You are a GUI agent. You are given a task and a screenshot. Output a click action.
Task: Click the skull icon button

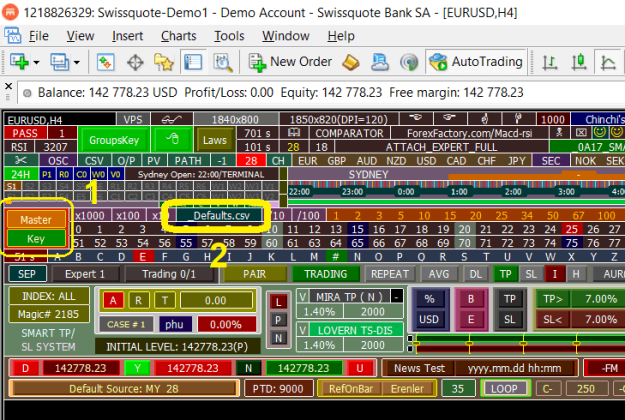click(x=559, y=132)
